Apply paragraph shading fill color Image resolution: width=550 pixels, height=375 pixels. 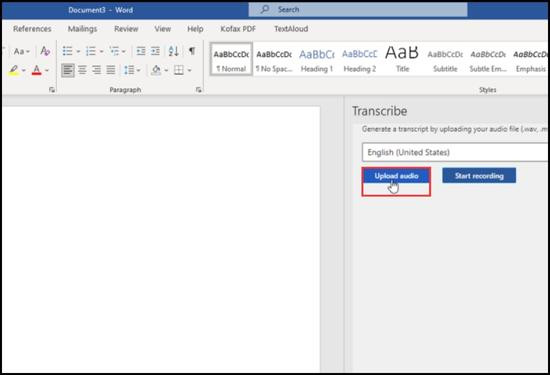(x=156, y=70)
